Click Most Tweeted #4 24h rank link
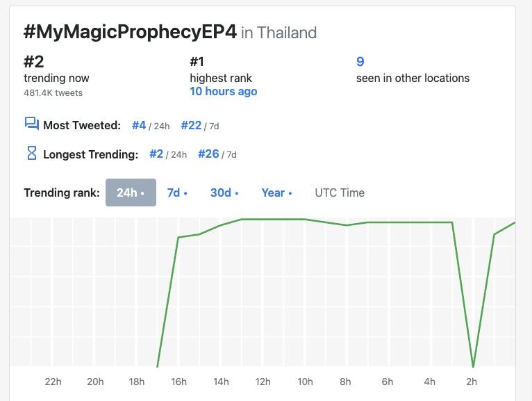This screenshot has width=532, height=401. click(139, 125)
